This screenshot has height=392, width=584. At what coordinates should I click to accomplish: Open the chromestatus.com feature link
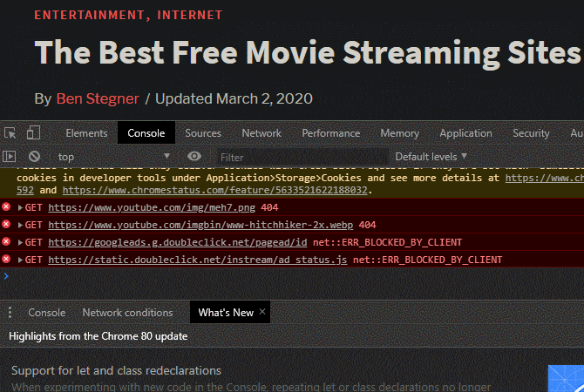[215, 190]
